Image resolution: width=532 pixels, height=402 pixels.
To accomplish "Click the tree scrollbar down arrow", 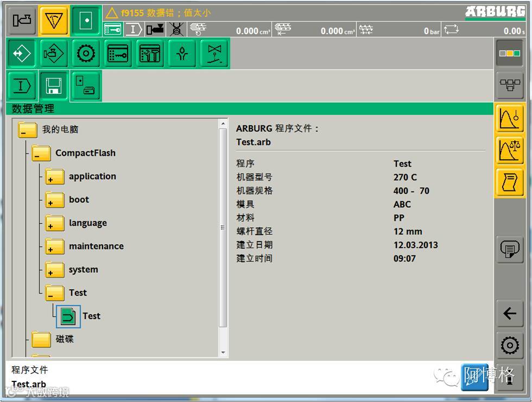I will tap(223, 353).
